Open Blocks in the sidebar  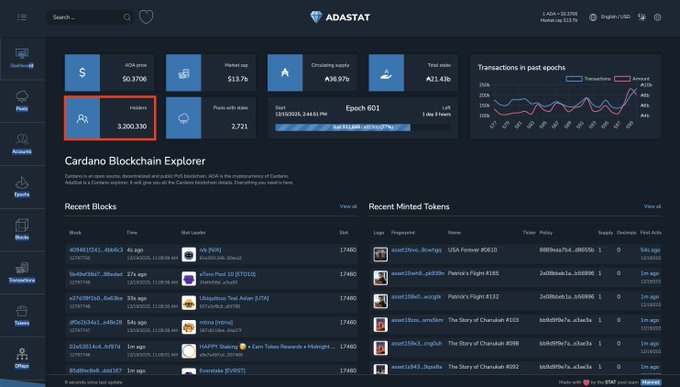coord(22,230)
